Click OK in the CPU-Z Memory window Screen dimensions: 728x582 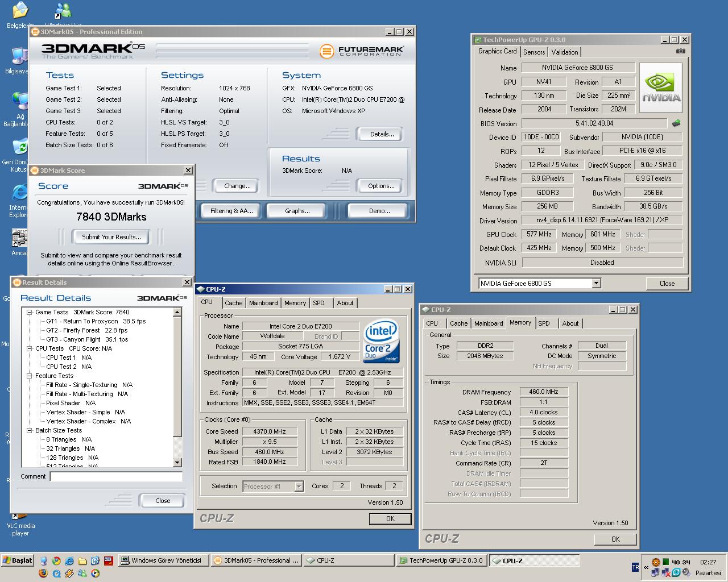click(x=615, y=539)
